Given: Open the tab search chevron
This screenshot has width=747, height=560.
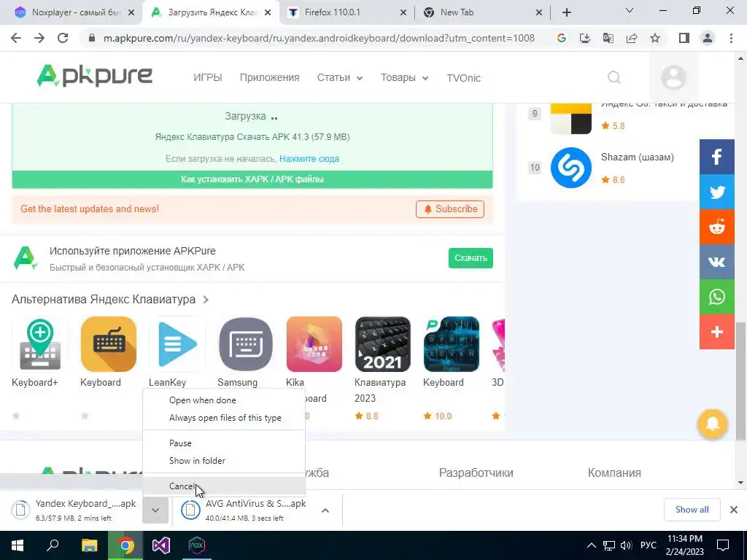Looking at the screenshot, I should [630, 10].
